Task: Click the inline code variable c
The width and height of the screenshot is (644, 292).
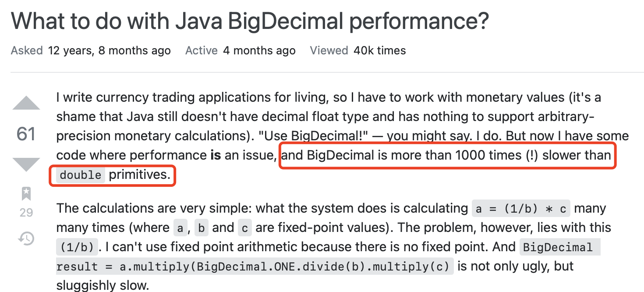Action: pyautogui.click(x=245, y=228)
